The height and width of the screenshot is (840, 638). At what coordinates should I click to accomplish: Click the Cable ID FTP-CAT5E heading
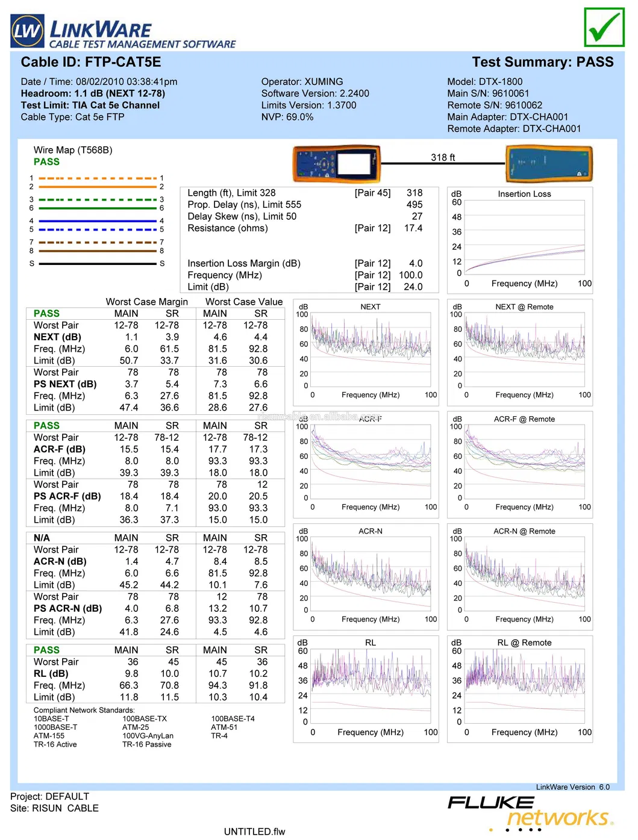(x=91, y=62)
